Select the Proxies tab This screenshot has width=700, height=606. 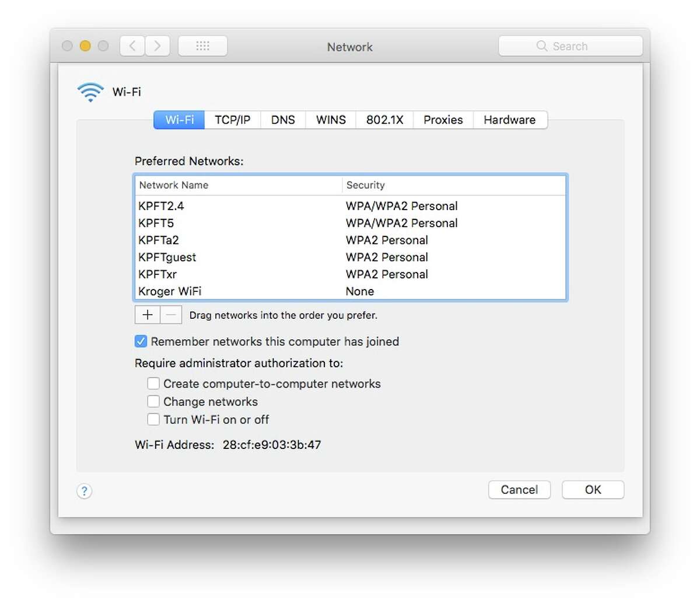tap(443, 120)
